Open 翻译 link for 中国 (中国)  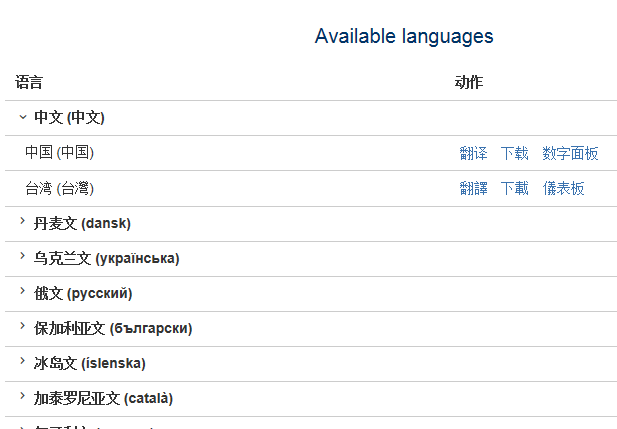point(473,153)
